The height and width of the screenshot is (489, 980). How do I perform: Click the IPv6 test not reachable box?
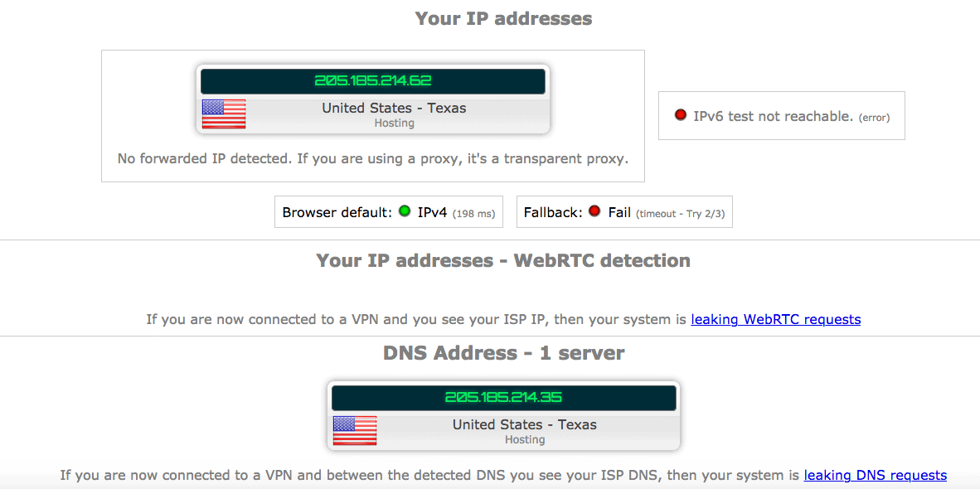782,115
